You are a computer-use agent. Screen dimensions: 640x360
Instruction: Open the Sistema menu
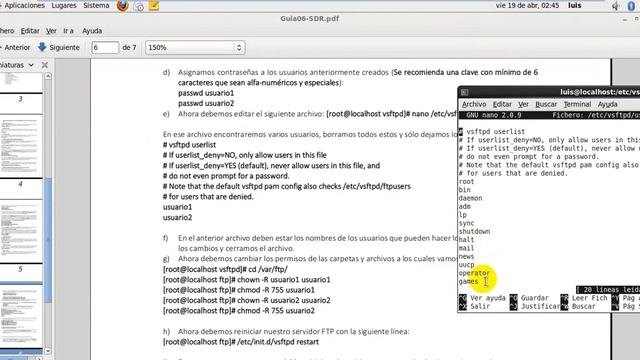click(x=96, y=6)
